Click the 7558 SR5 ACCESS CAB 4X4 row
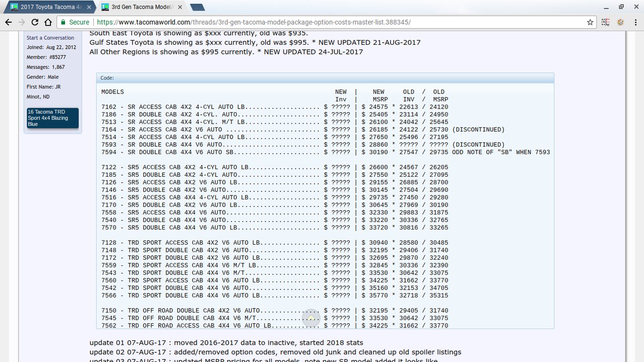The image size is (644, 362). [x=275, y=212]
